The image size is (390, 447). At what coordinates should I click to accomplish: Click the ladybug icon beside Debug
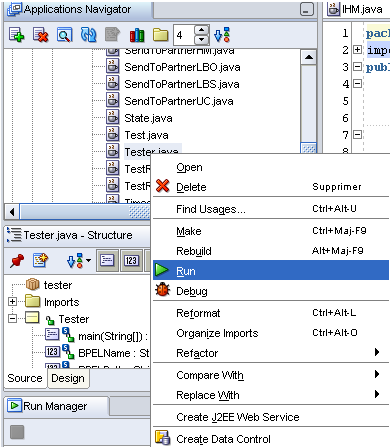162,290
